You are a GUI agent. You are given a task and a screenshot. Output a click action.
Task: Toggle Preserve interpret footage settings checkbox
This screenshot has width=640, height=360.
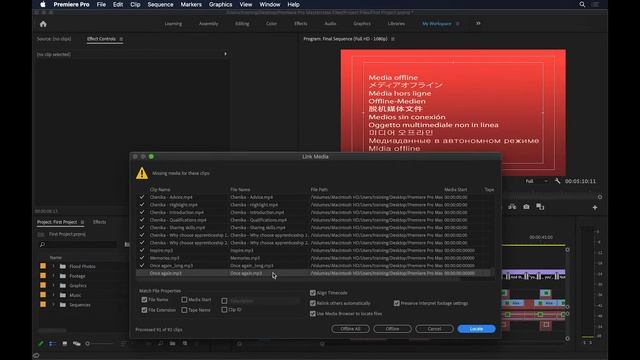pos(397,303)
